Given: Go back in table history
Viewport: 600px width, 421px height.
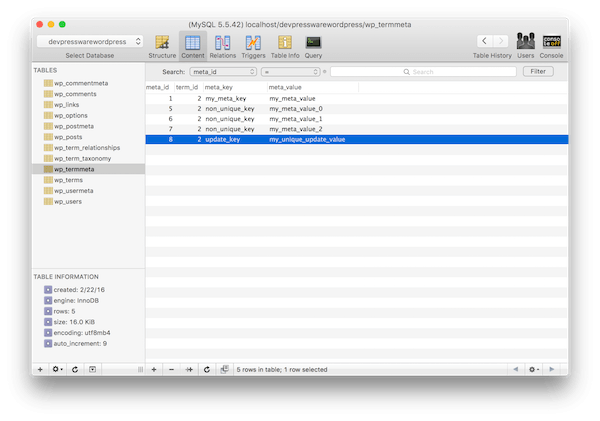Looking at the screenshot, I should [484, 41].
